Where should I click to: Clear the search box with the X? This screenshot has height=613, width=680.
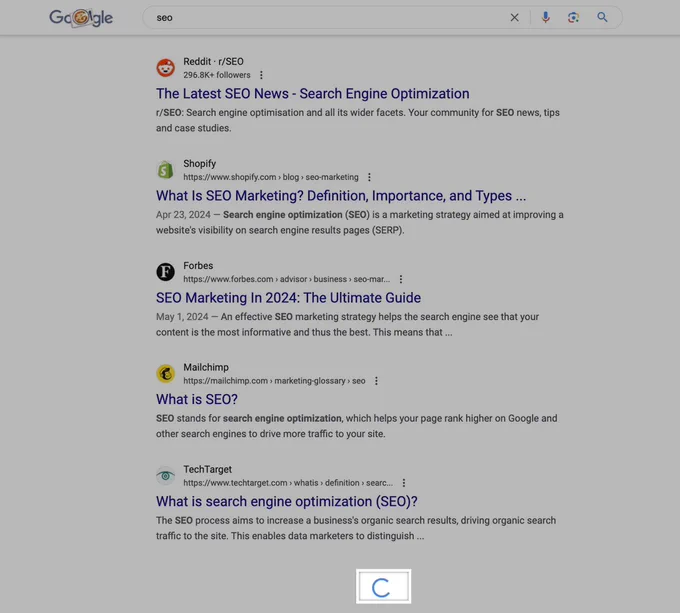(514, 17)
